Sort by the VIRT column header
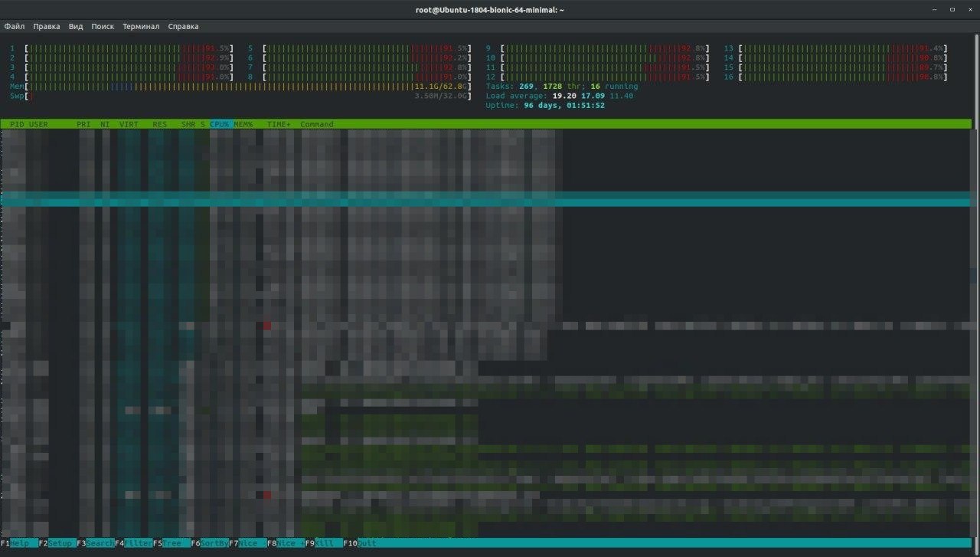This screenshot has width=980, height=557. 129,124
